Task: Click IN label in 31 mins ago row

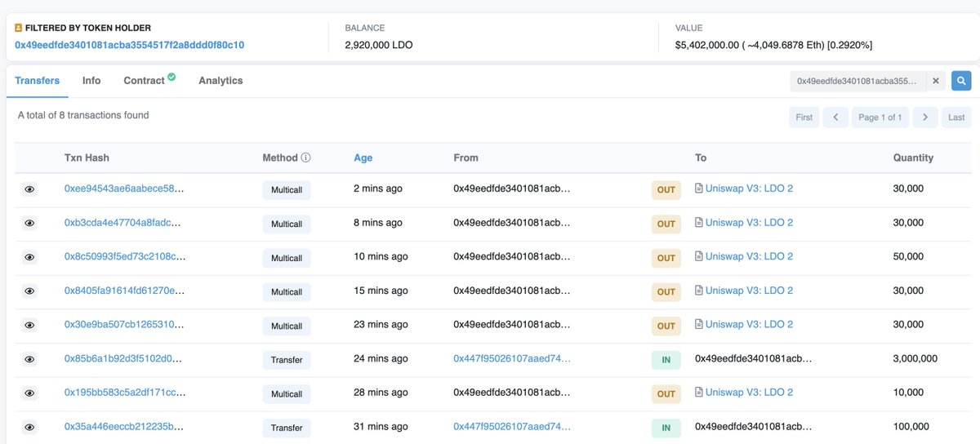Action: (x=666, y=428)
